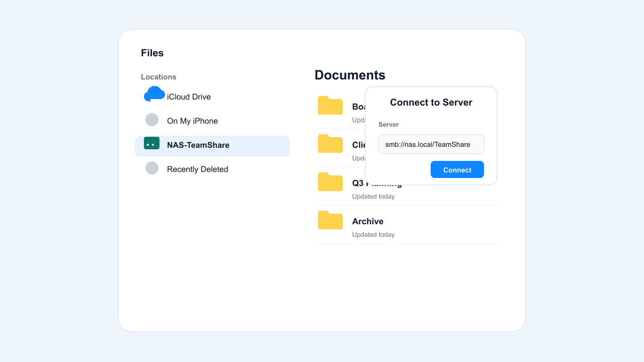Click the NAS-TeamShare server icon
Viewport: 644px width, 362px height.
tap(152, 143)
